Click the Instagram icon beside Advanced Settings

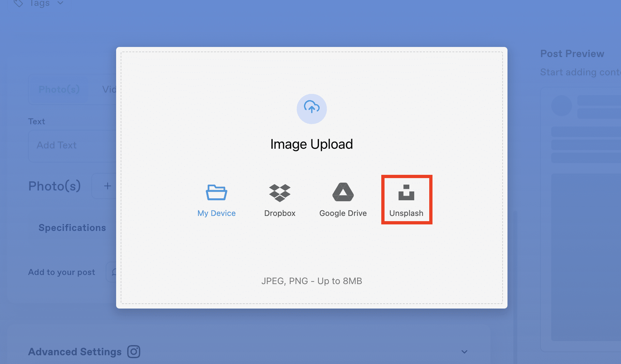coord(134,352)
